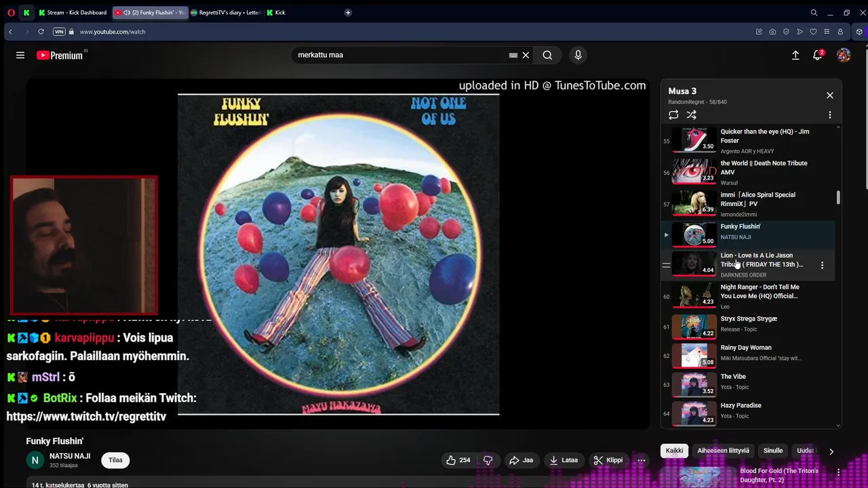Open the pinned Kick tab icon
The width and height of the screenshot is (868, 488).
(x=26, y=12)
